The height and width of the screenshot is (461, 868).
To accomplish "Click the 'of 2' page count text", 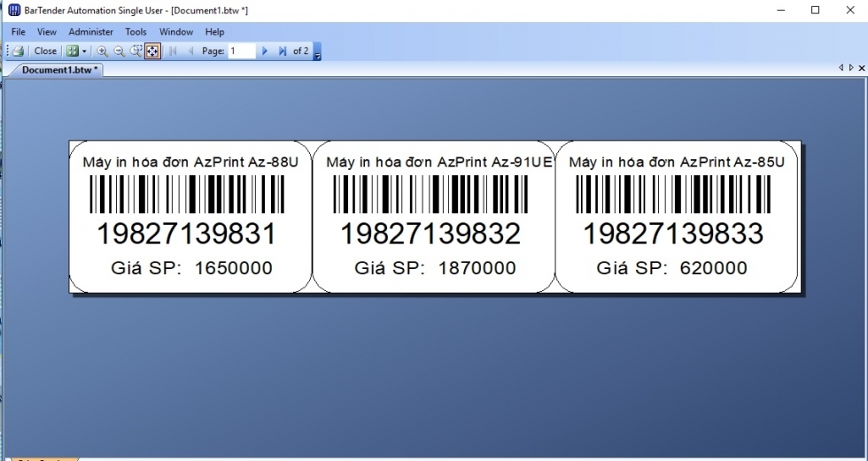I will coord(300,50).
